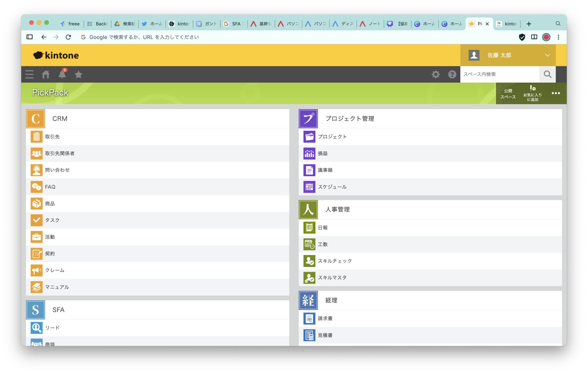Switch to the Backlog browser tab
The width and height of the screenshot is (588, 374).
tap(98, 24)
